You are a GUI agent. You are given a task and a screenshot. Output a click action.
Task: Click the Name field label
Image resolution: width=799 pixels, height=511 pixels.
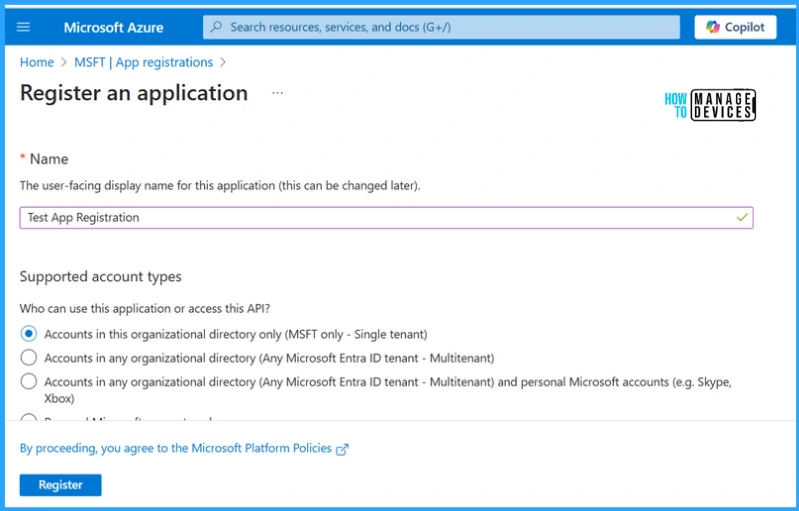49,159
